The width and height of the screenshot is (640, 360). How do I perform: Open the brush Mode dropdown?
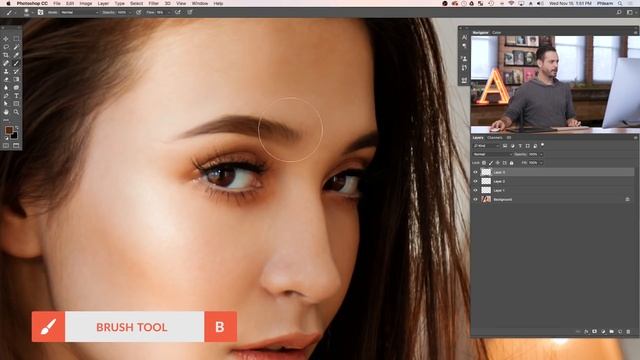80,12
